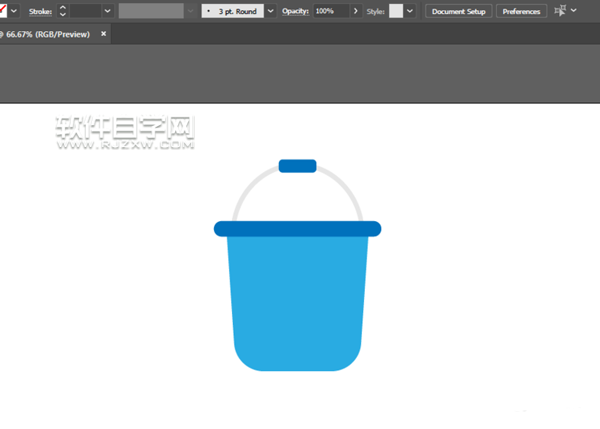Open Document Setup
Image resolution: width=600 pixels, height=429 pixels.
[458, 11]
